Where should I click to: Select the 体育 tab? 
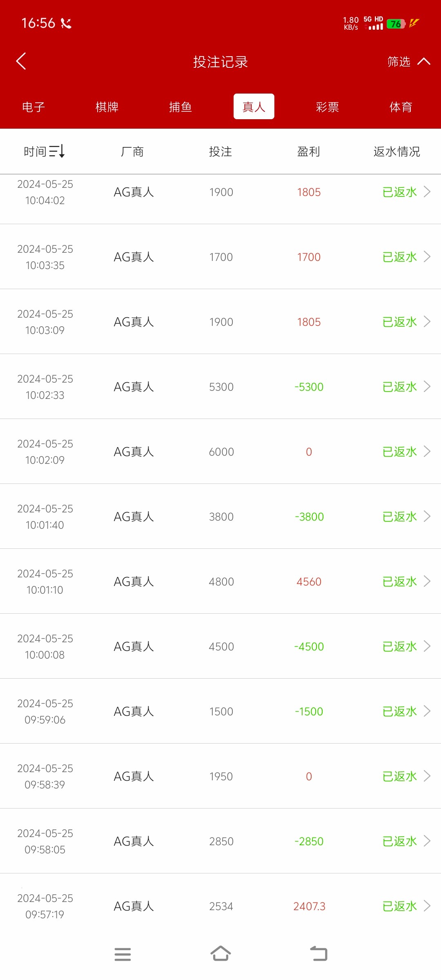pos(401,107)
